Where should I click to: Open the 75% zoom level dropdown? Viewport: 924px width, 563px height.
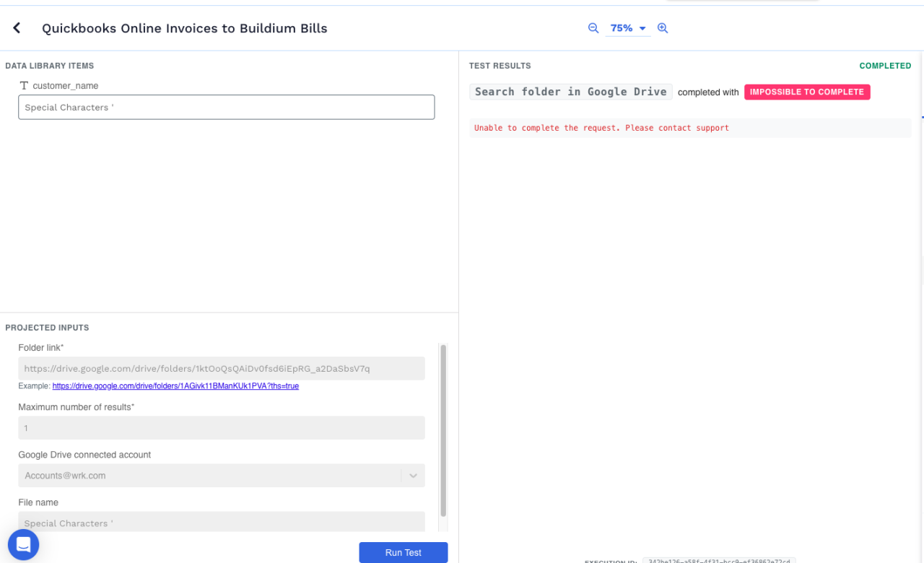pos(628,28)
